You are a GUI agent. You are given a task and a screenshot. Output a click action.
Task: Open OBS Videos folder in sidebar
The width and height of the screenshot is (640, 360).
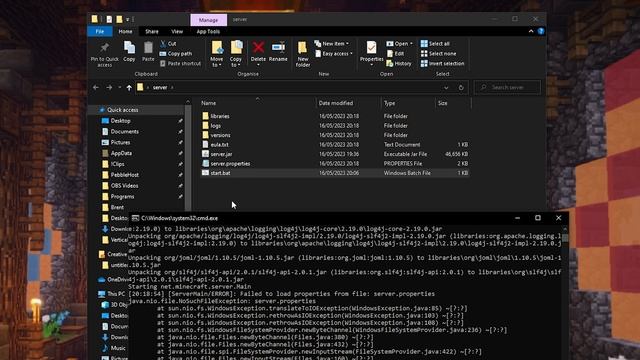point(124,186)
